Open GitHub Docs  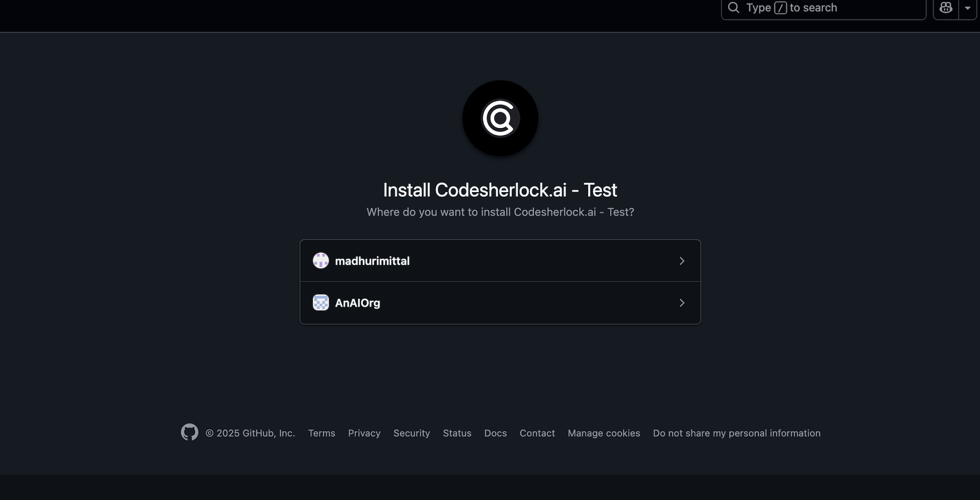tap(495, 433)
